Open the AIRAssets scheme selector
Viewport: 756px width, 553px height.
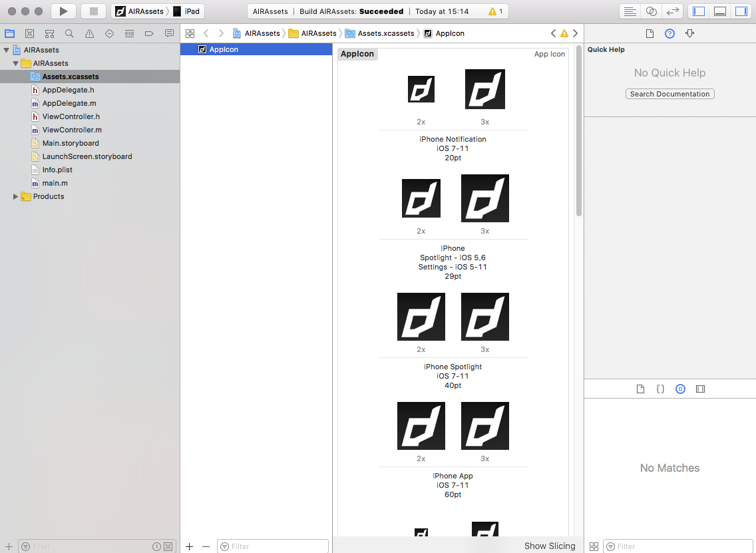[140, 11]
